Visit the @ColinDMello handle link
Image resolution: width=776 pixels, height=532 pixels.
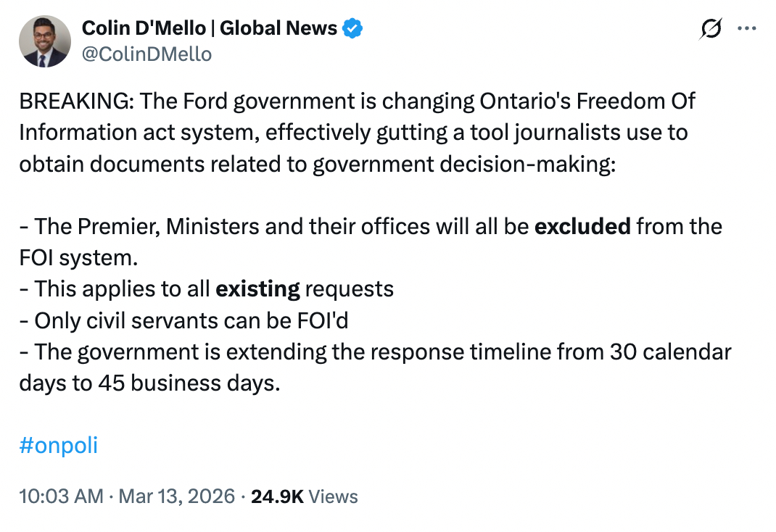tap(146, 54)
